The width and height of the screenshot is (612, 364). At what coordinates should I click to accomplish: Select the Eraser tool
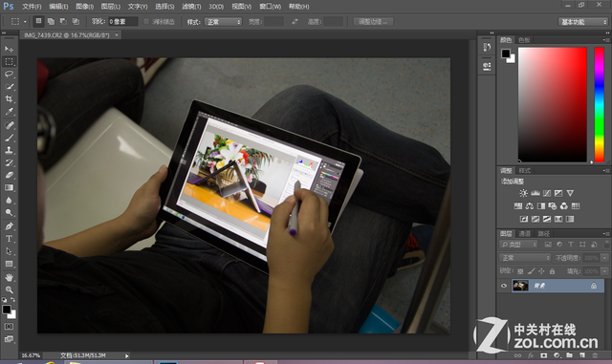tap(9, 175)
